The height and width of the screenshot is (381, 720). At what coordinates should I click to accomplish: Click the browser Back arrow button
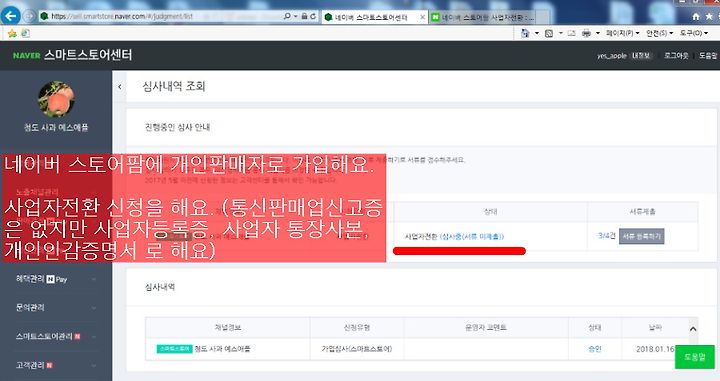[x=11, y=16]
